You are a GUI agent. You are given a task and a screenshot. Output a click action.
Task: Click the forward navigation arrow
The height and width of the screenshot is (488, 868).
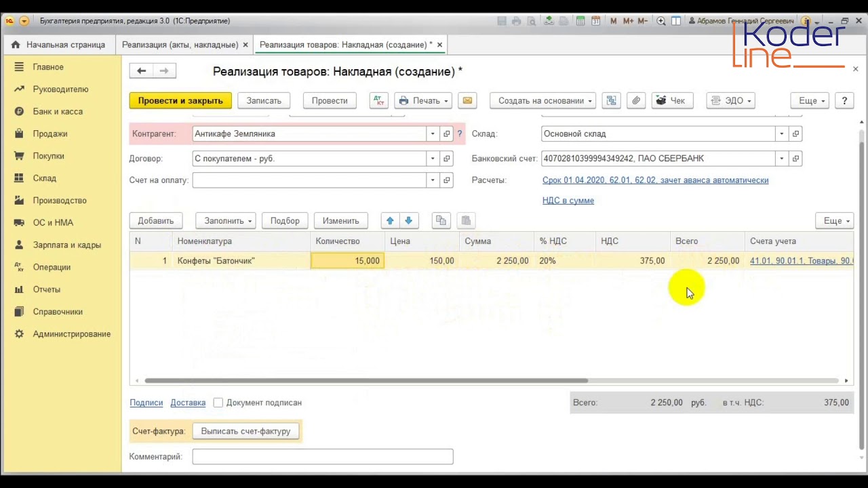(164, 70)
